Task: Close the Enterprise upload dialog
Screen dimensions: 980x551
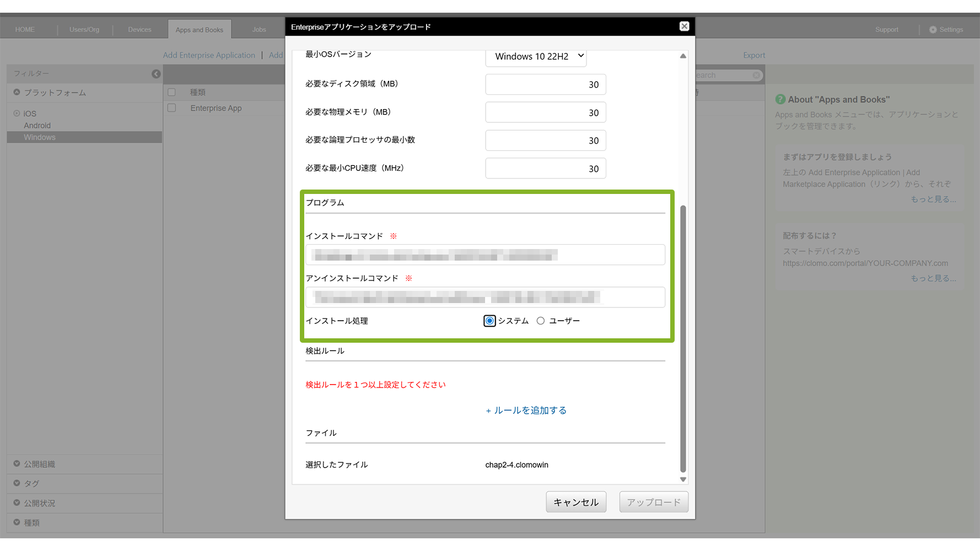Action: pos(684,26)
